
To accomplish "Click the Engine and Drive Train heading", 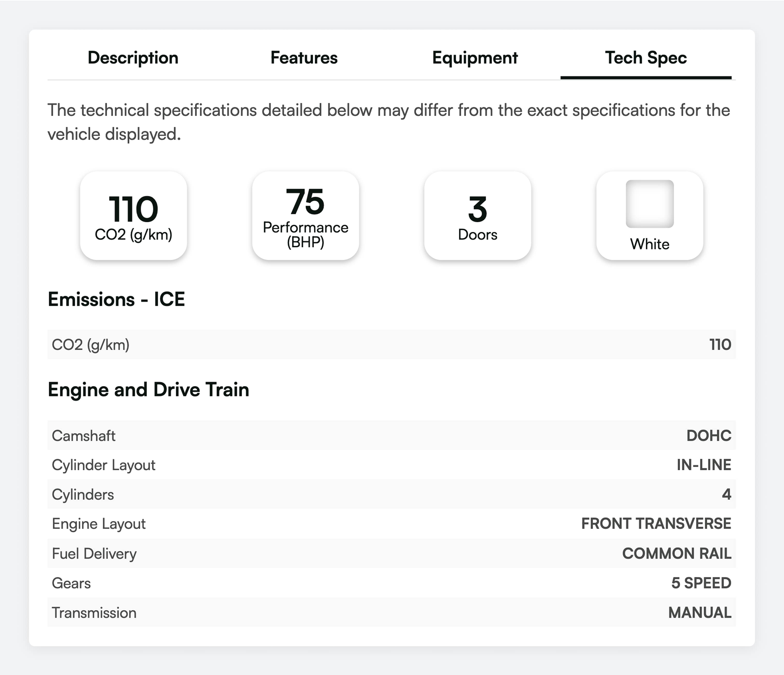I will coord(148,390).
